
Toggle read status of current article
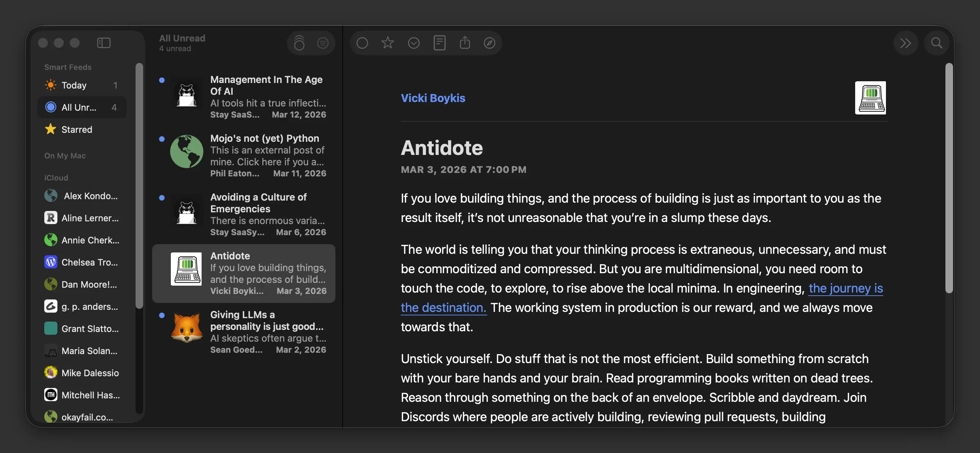point(362,43)
